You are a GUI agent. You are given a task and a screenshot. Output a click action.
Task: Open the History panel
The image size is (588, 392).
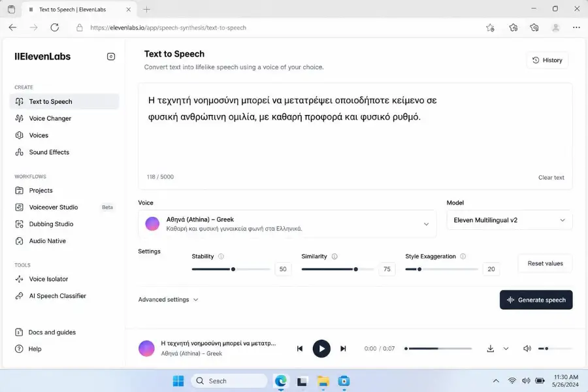pos(547,60)
